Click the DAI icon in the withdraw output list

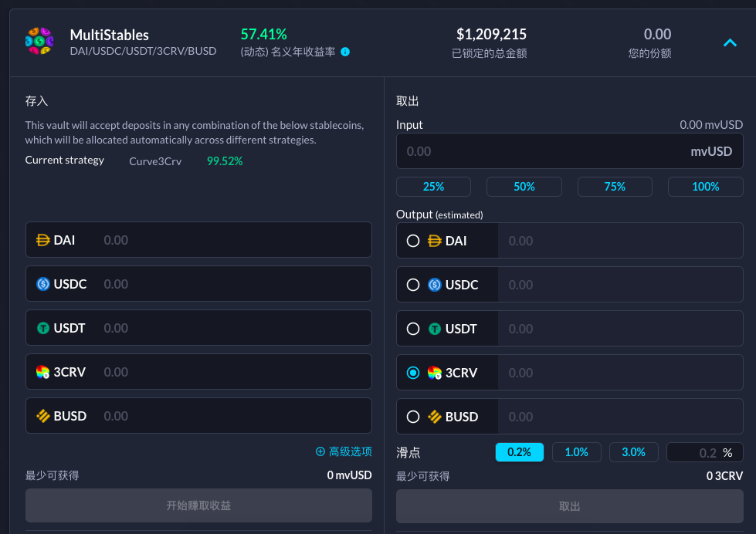(435, 241)
